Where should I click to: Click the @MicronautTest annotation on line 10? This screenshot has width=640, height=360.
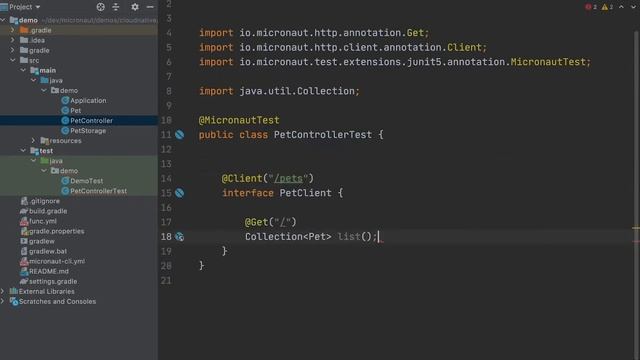click(x=239, y=120)
